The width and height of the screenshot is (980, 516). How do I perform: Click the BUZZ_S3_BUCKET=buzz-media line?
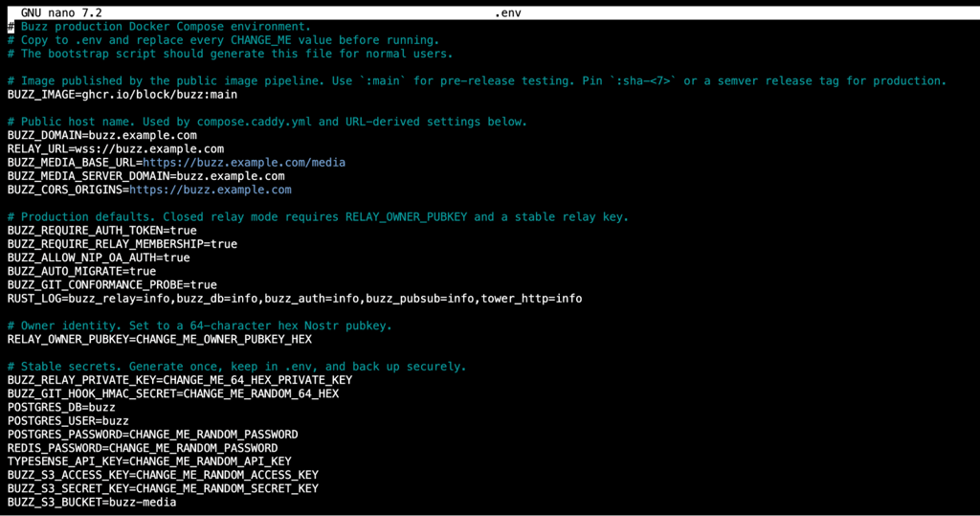tap(92, 503)
